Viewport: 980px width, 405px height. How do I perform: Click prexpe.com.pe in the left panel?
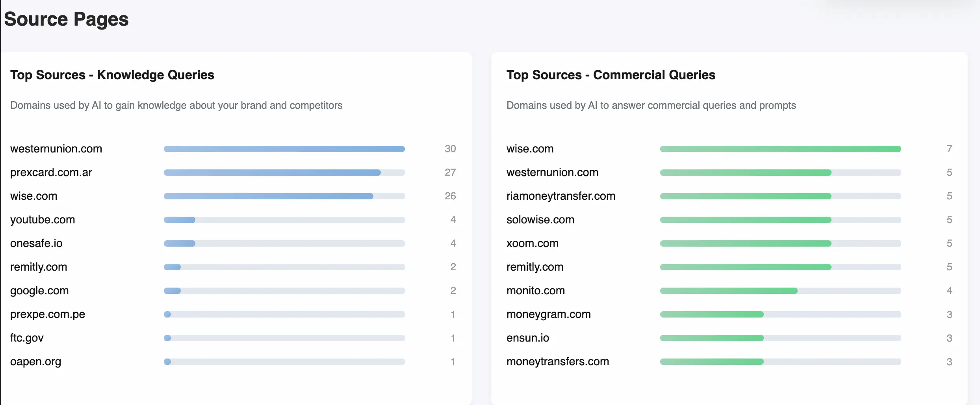coord(47,314)
